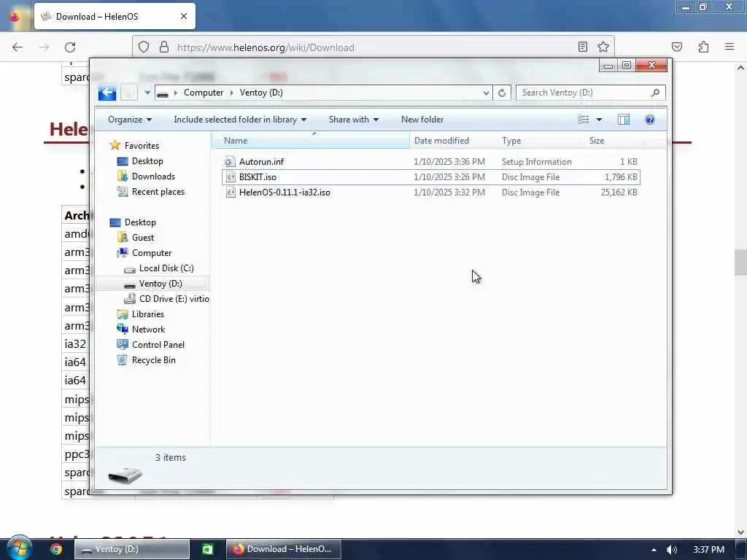Click the search magnifier icon in Explorer
The height and width of the screenshot is (560, 747).
[656, 93]
